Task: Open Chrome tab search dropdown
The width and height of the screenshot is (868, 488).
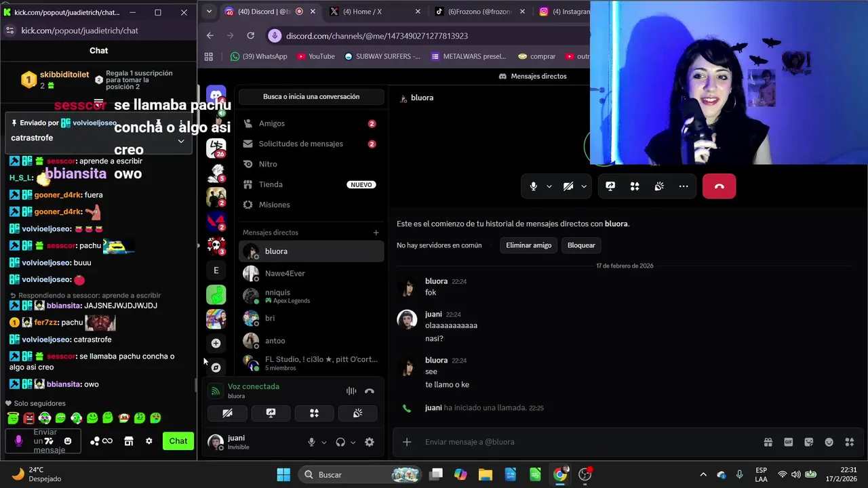Action: 209,12
